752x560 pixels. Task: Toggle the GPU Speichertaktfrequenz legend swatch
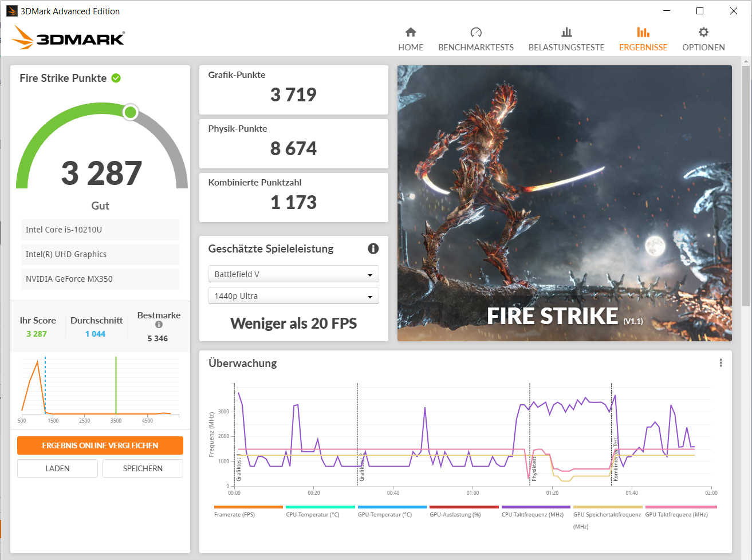[608, 507]
